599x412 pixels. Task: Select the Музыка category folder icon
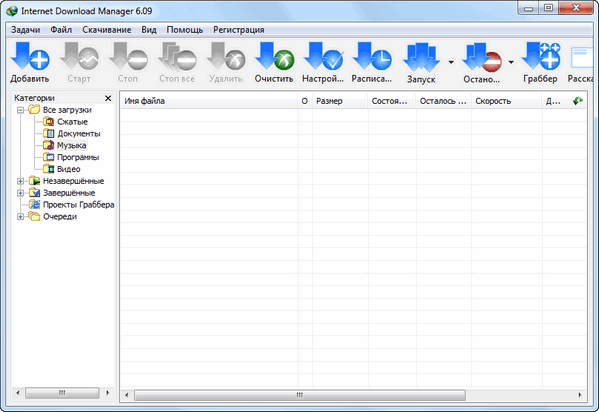pyautogui.click(x=49, y=145)
